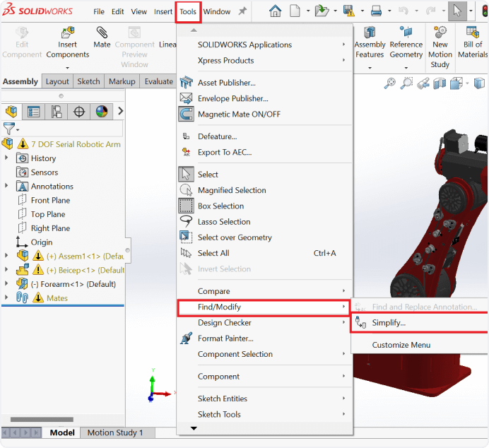
Task: Click the rollback bar below Mates
Action: tap(63, 306)
